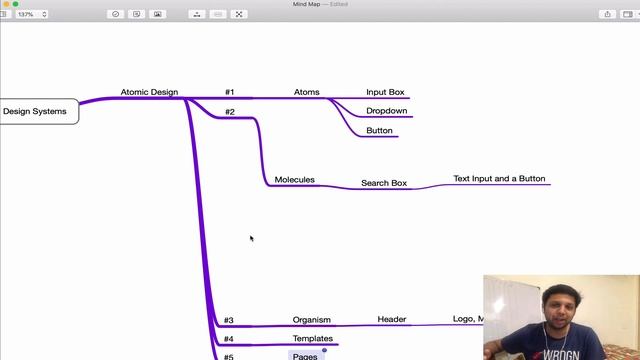
Task: Toggle the sidebar panel icon at far left
Action: (4, 14)
